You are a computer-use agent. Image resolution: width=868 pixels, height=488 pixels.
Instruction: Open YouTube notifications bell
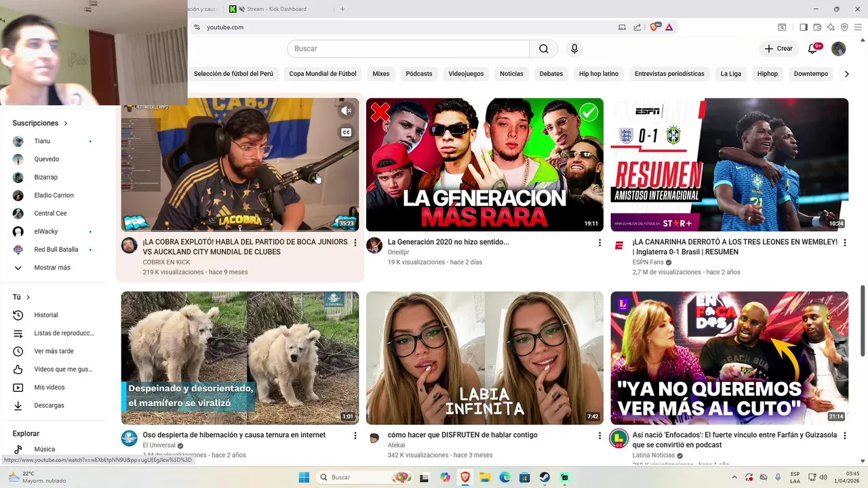click(813, 49)
